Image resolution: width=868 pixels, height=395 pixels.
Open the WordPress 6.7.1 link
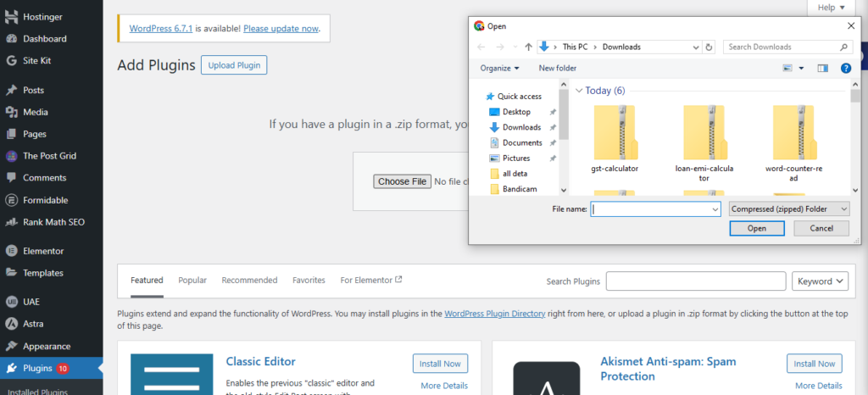pos(160,28)
